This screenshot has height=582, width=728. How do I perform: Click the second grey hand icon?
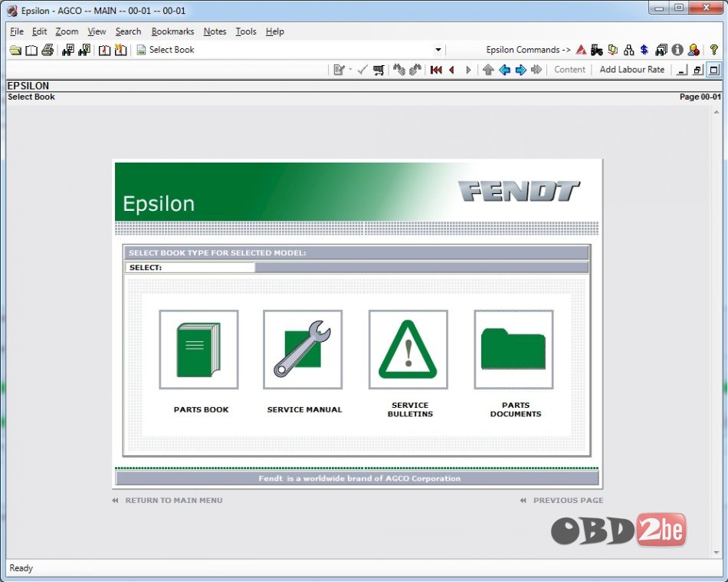tap(415, 70)
